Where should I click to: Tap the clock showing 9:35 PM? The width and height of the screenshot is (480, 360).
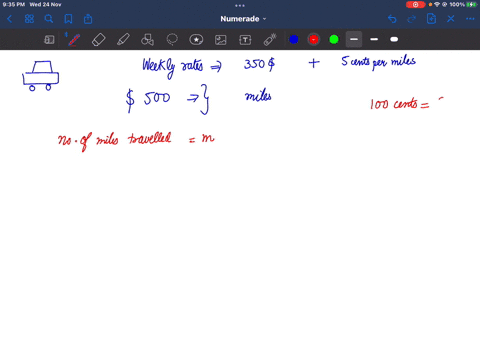pyautogui.click(x=14, y=5)
